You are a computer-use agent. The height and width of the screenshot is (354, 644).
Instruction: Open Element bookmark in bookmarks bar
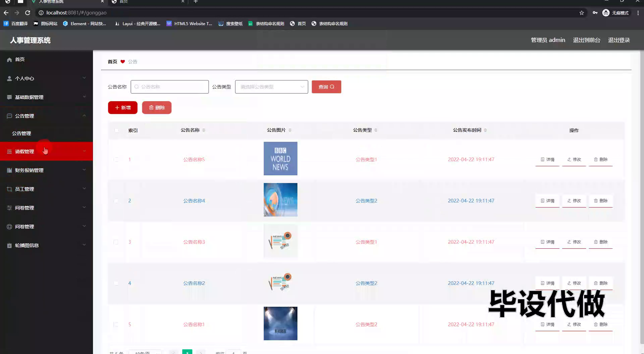[84, 23]
